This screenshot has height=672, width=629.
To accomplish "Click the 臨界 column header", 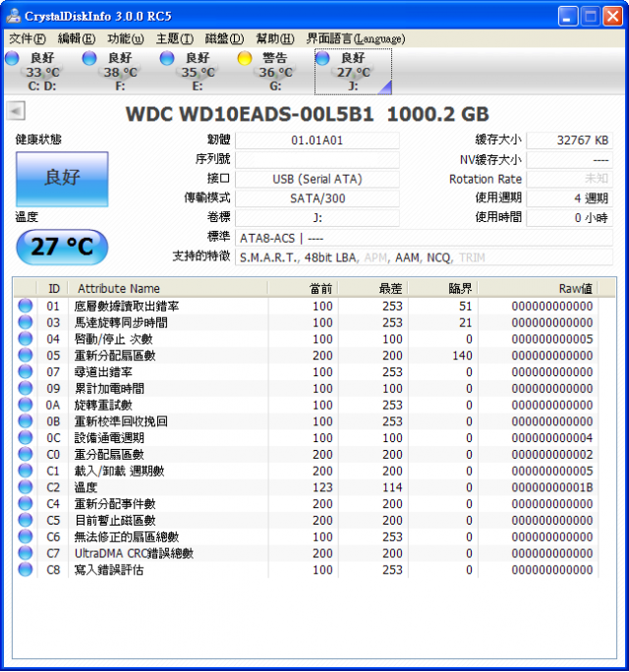I will point(443,289).
